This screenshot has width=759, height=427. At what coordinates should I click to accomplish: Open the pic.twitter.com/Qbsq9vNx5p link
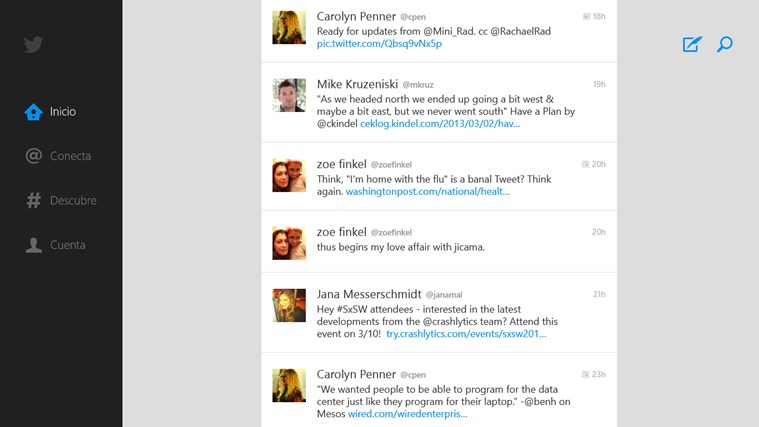[x=379, y=44]
